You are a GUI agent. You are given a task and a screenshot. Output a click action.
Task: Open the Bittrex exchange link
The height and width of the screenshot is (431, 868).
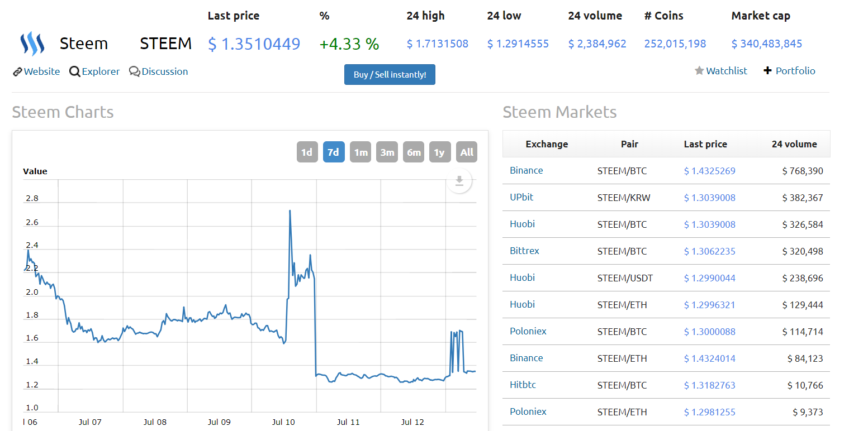click(x=524, y=251)
